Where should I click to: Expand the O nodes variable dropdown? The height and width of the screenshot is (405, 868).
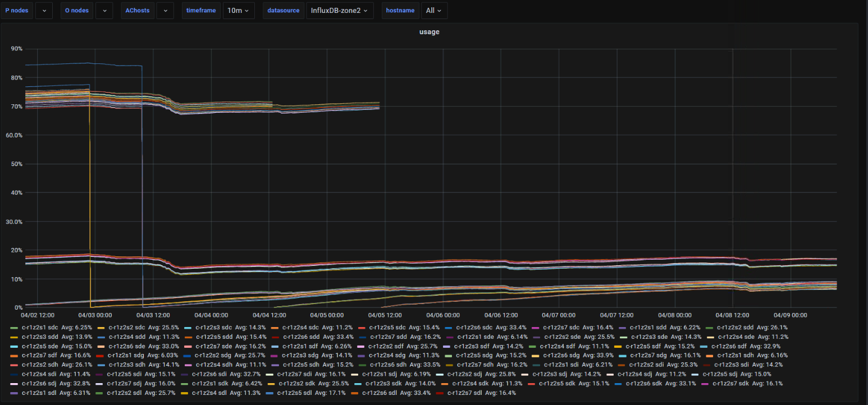click(104, 11)
